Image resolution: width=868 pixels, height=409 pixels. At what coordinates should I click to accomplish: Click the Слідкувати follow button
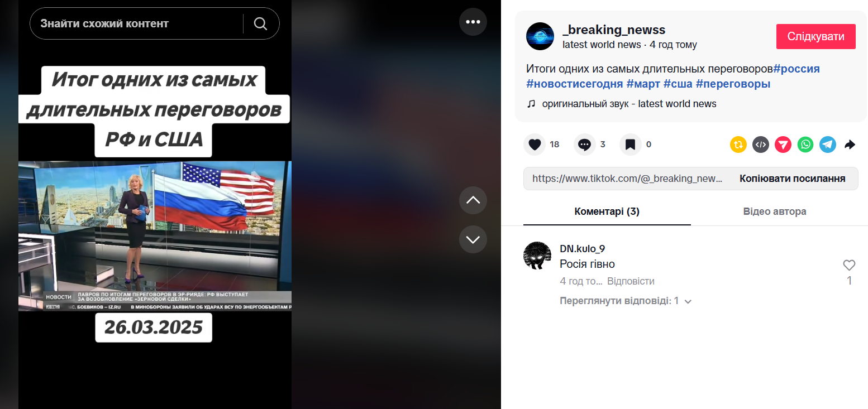point(816,36)
